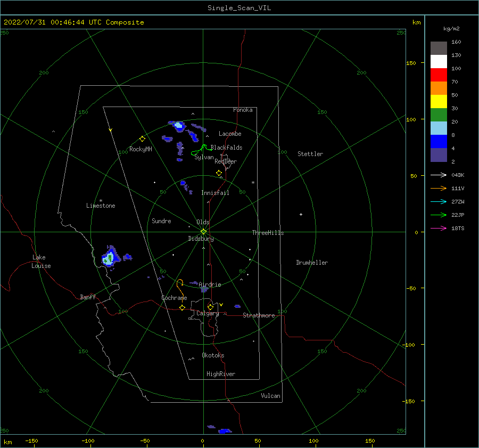Click the kg/m2 legend unit label
This screenshot has height=448, width=479.
(x=451, y=29)
